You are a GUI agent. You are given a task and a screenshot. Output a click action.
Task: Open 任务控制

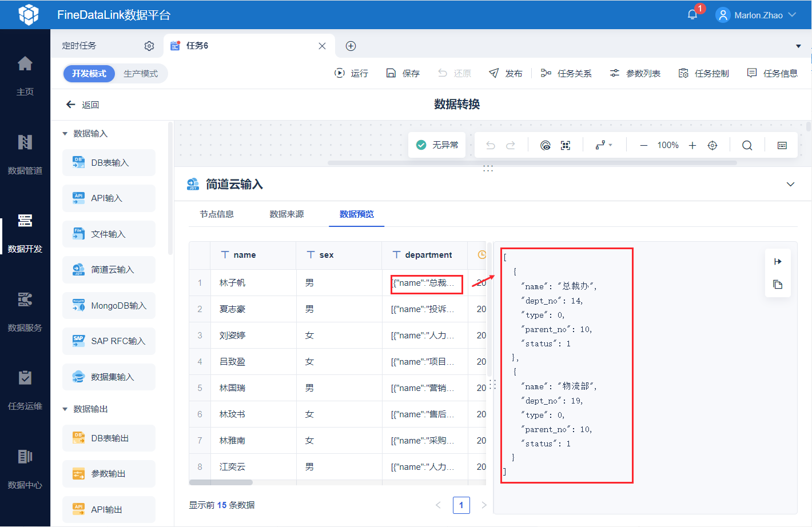click(703, 73)
